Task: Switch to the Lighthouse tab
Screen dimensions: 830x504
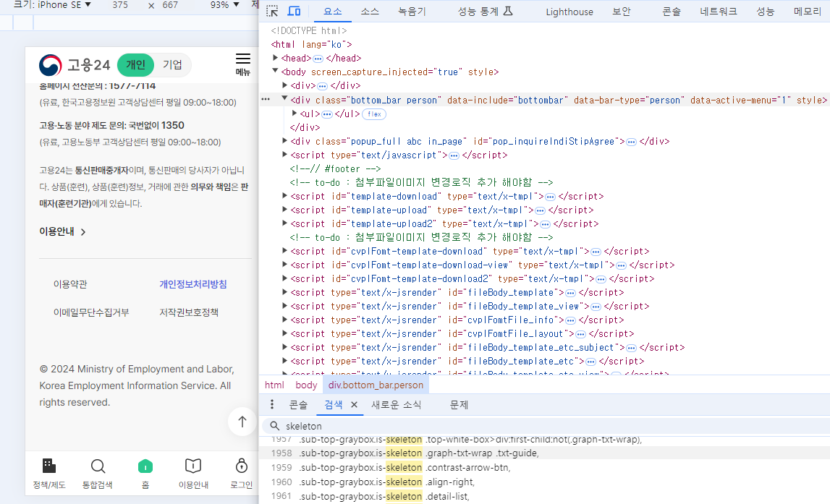Action: pyautogui.click(x=569, y=12)
